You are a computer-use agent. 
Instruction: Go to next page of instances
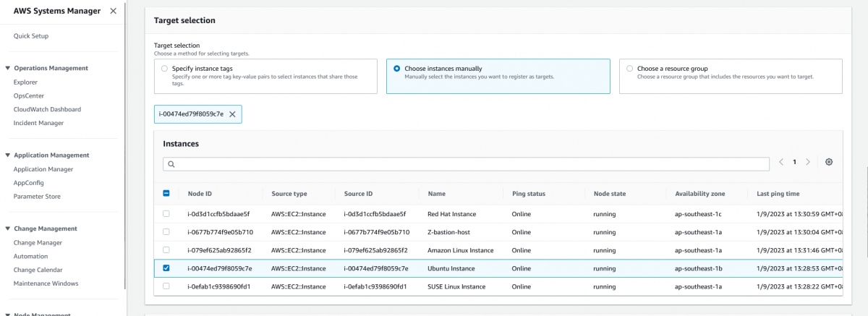click(x=808, y=162)
